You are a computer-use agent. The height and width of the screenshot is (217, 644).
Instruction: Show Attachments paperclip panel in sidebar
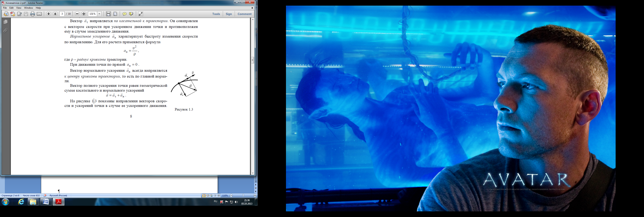pos(5,31)
